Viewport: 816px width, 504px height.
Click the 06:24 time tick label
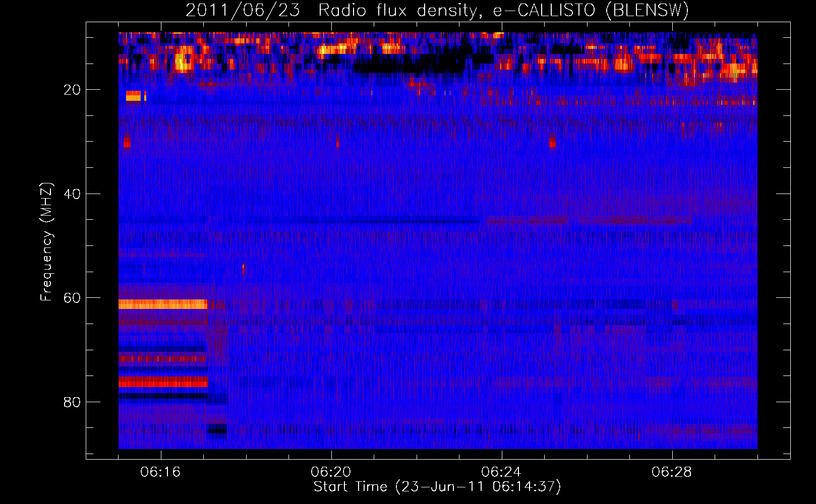click(501, 472)
